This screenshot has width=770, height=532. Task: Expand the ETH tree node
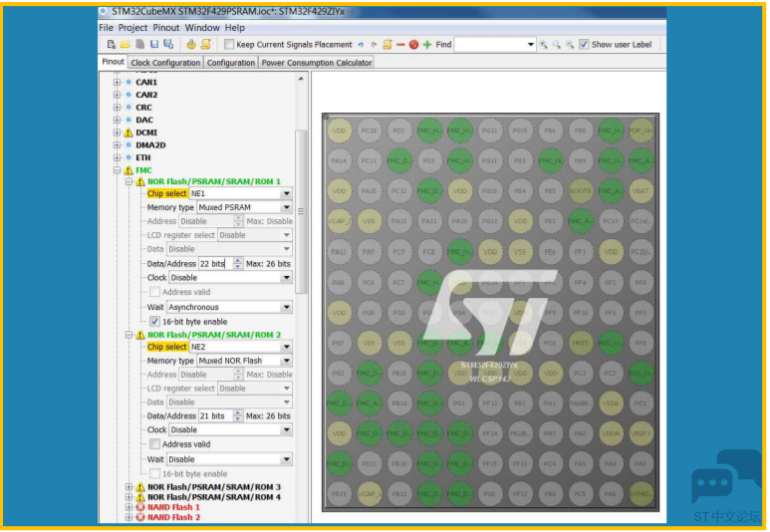[117, 157]
